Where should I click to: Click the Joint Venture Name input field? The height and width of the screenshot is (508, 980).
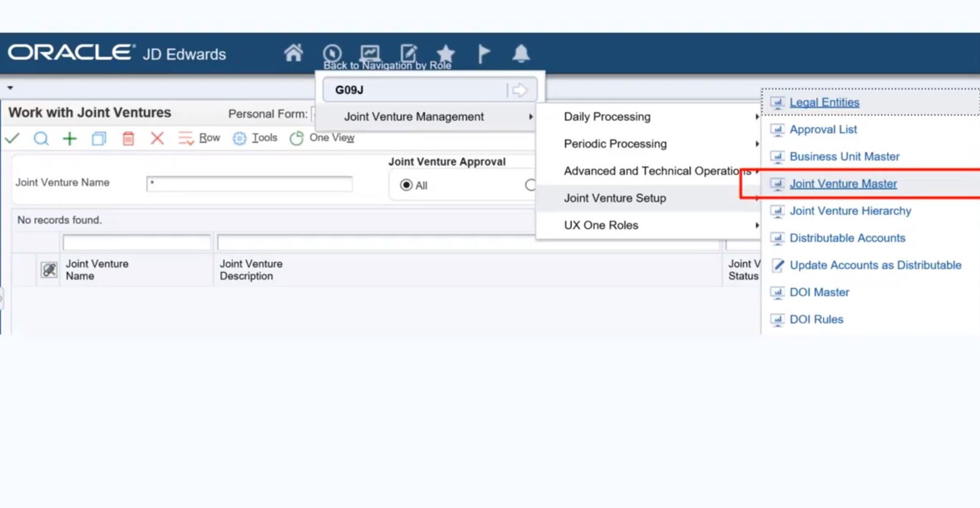pyautogui.click(x=249, y=184)
